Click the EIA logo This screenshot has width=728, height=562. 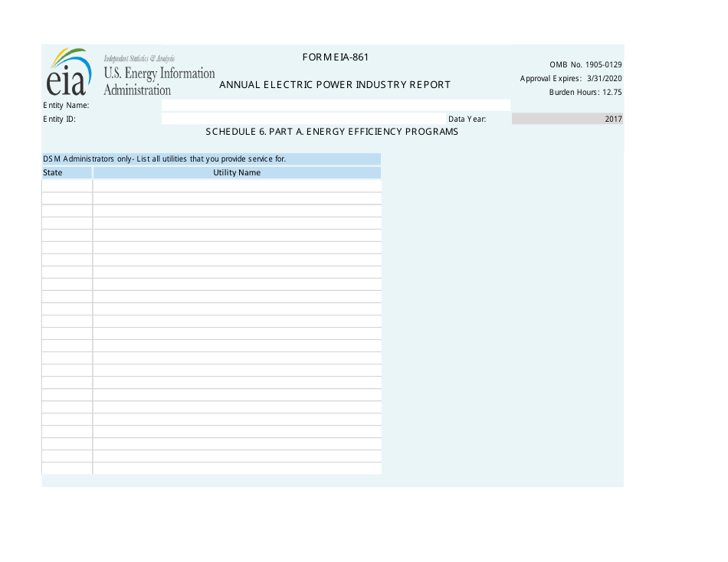pyautogui.click(x=69, y=73)
